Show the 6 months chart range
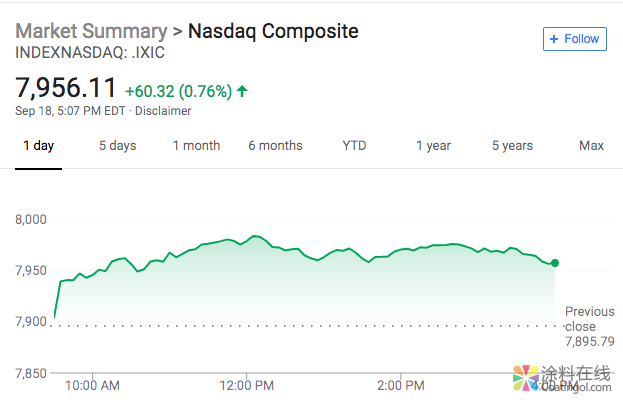The height and width of the screenshot is (405, 623). (275, 146)
